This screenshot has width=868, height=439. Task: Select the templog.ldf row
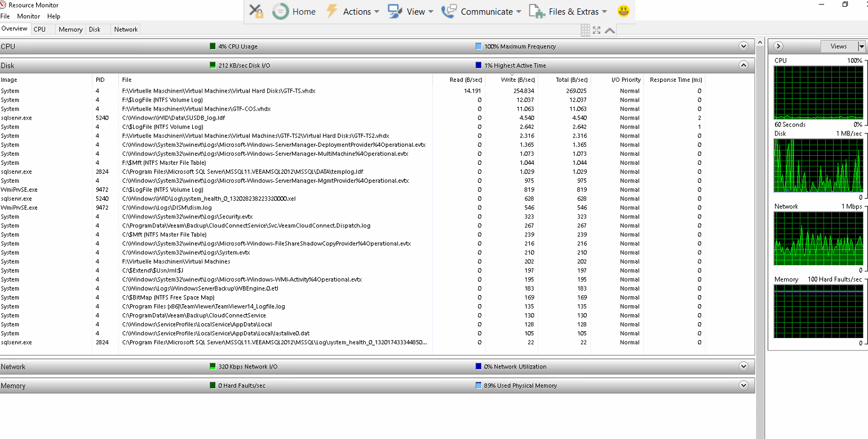pyautogui.click(x=352, y=172)
